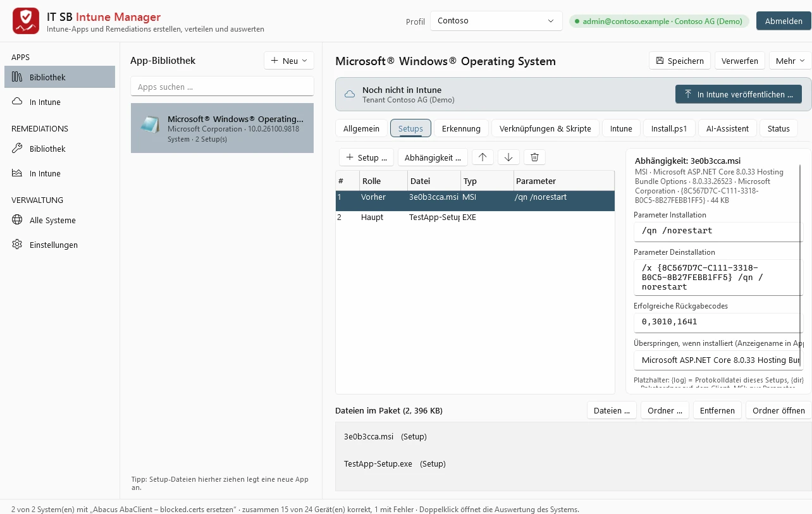
Task: Open the Install.ps1 tab
Action: click(x=669, y=128)
